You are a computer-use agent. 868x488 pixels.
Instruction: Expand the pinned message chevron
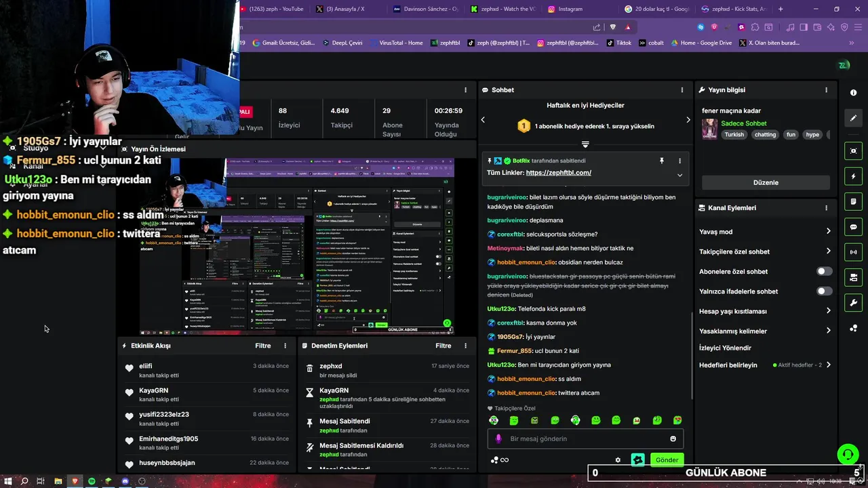[679, 175]
